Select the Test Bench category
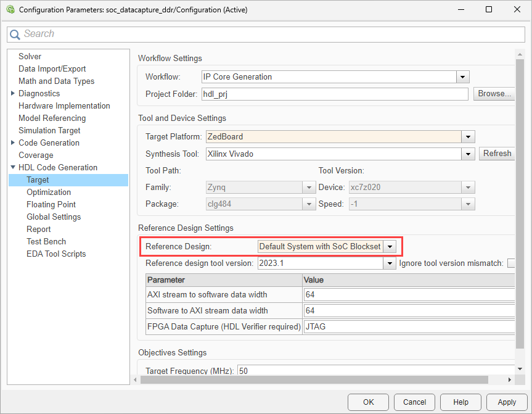The height and width of the screenshot is (414, 532). coord(46,241)
